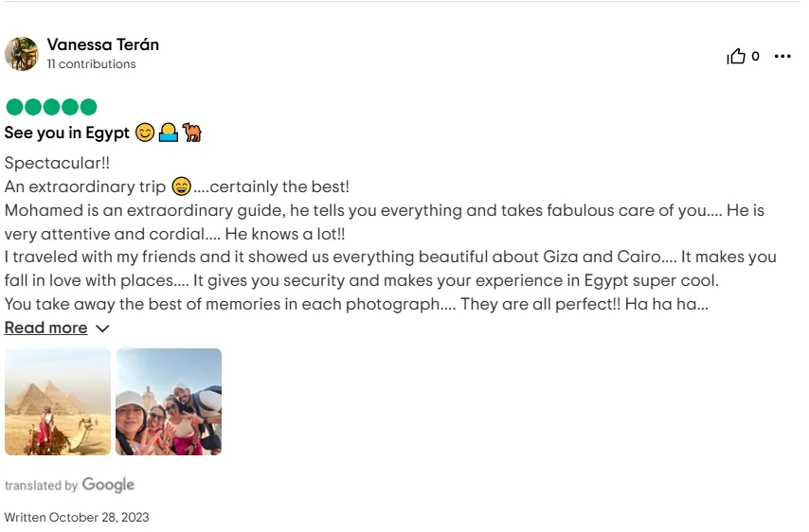Click the first green rating bubble

[x=14, y=107]
